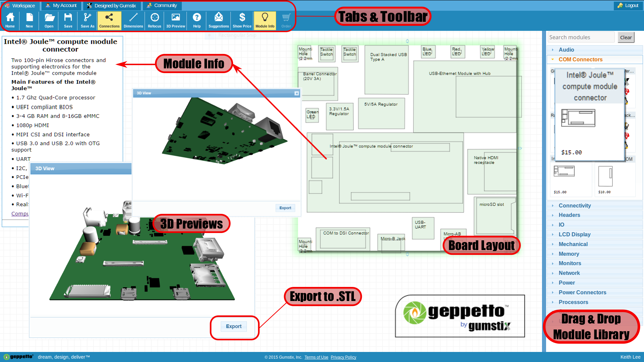
Task: Open Help from the toolbar
Action: [x=197, y=21]
